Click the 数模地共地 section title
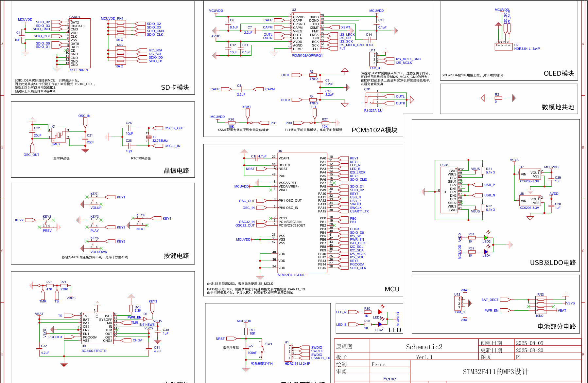This screenshot has width=588, height=383. (x=558, y=107)
